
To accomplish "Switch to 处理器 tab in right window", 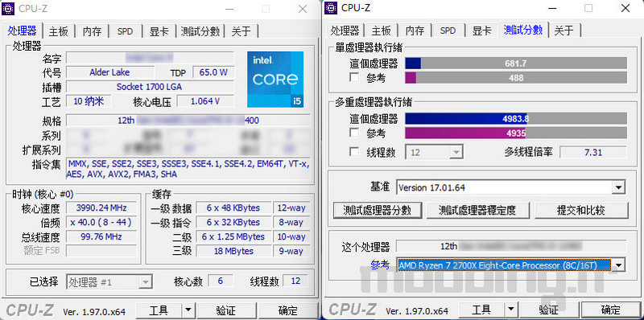I will click(x=345, y=31).
